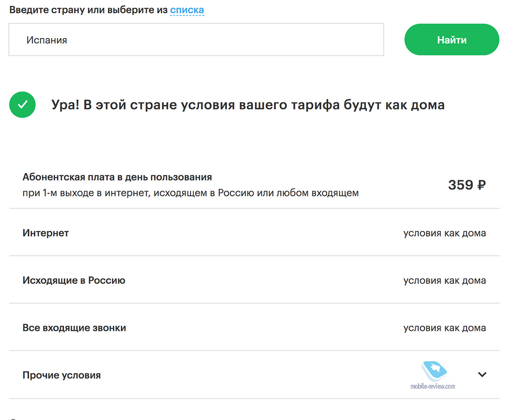
Task: Open the Прочие условия section label
Action: (62, 375)
